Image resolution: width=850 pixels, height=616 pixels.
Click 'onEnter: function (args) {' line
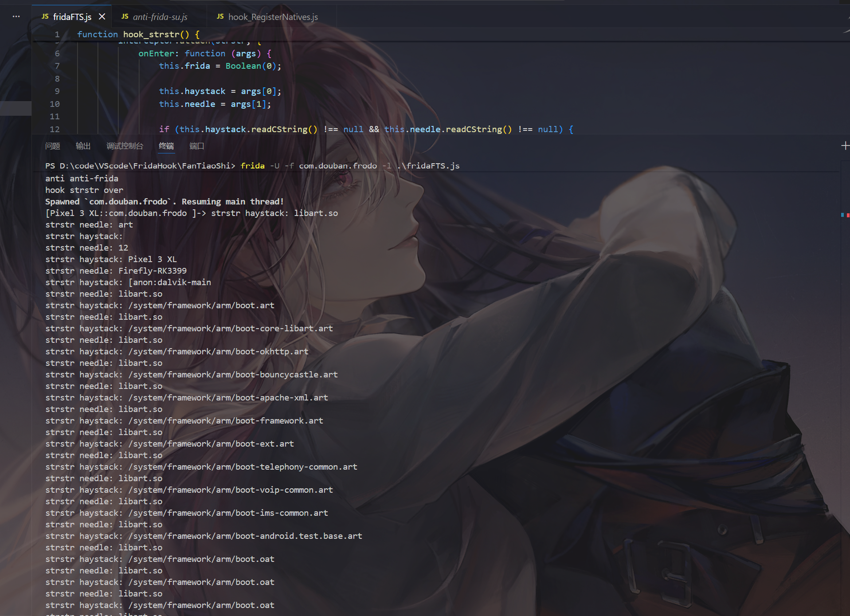tap(205, 53)
